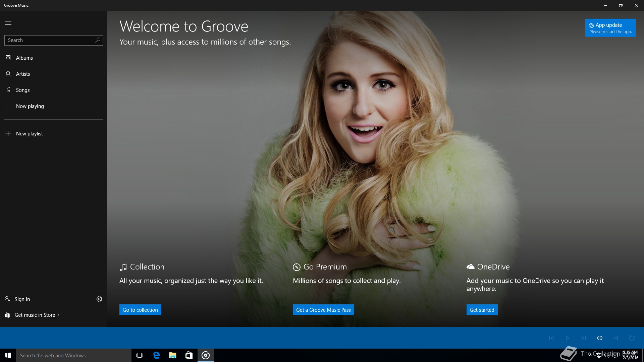The image size is (644, 362).
Task: Open the Windows Start menu
Action: (x=8, y=355)
